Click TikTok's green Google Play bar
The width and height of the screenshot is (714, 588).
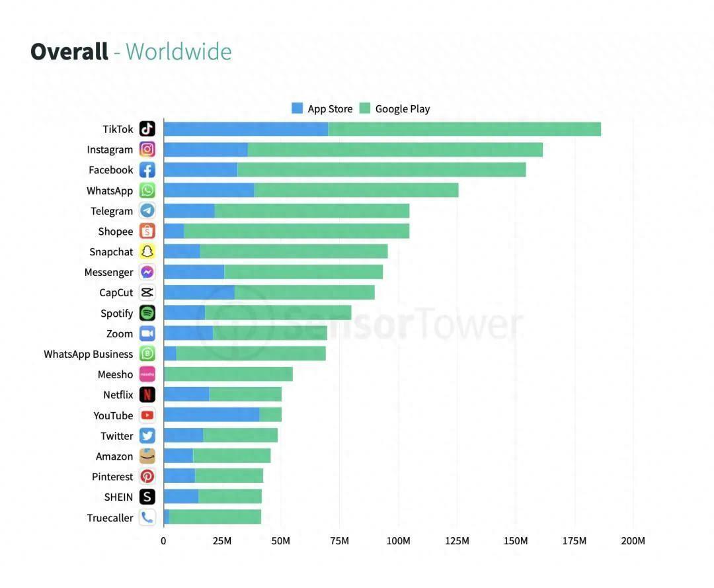pos(464,129)
